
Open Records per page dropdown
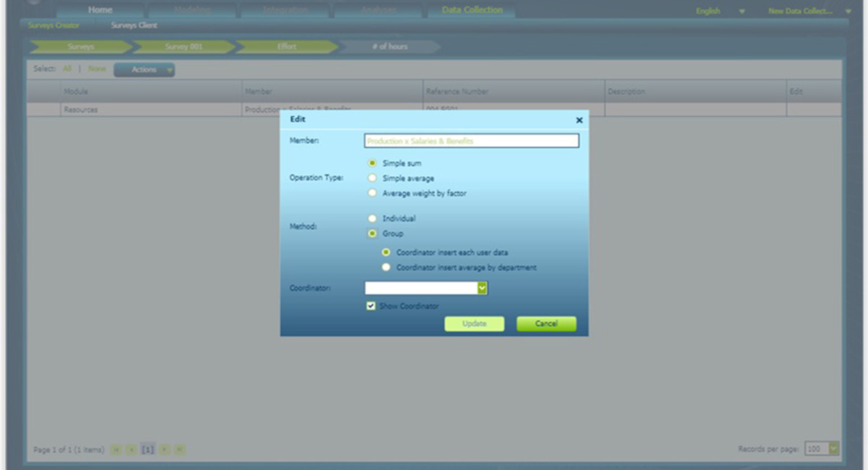tap(833, 449)
